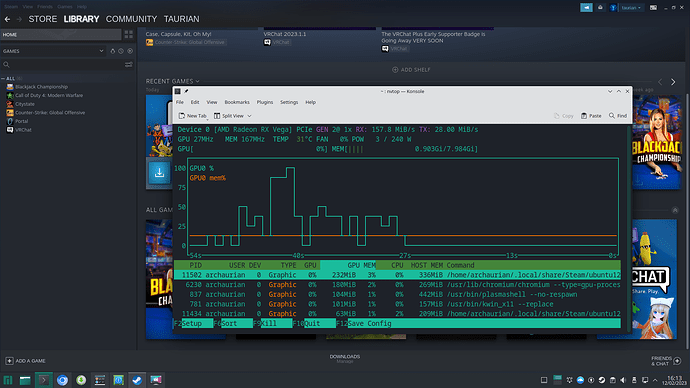Click F6 Sort in nvtop
Image resolution: width=690 pixels, height=388 pixels.
pyautogui.click(x=233, y=323)
